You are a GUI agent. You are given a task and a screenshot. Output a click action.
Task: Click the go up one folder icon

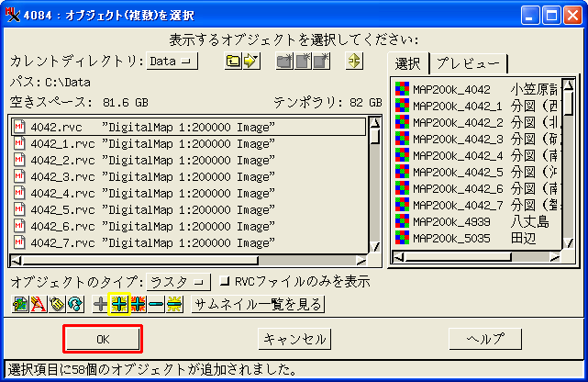click(232, 62)
